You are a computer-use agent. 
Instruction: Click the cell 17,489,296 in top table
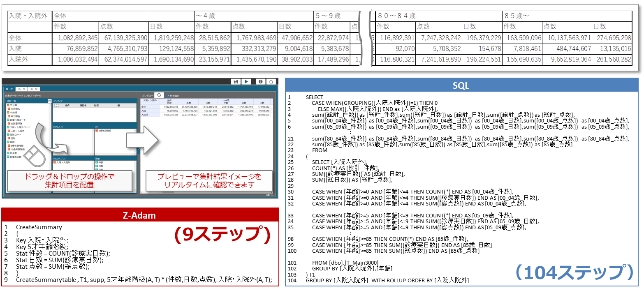coord(332,59)
